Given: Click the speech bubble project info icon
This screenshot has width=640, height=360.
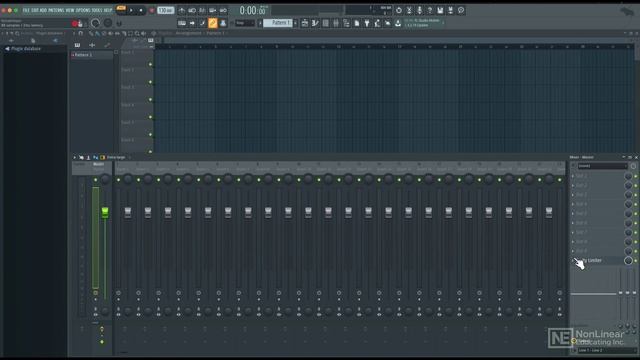Looking at the screenshot, I should coord(461,10).
